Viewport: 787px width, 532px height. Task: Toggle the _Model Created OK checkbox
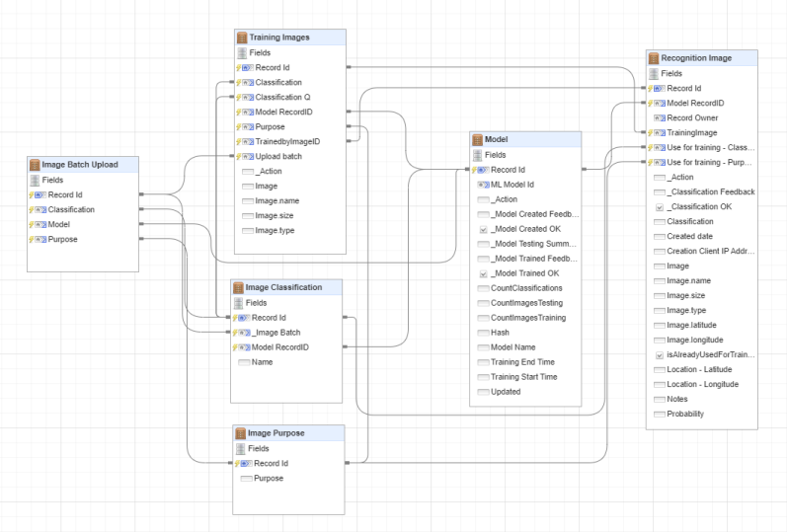pos(483,229)
